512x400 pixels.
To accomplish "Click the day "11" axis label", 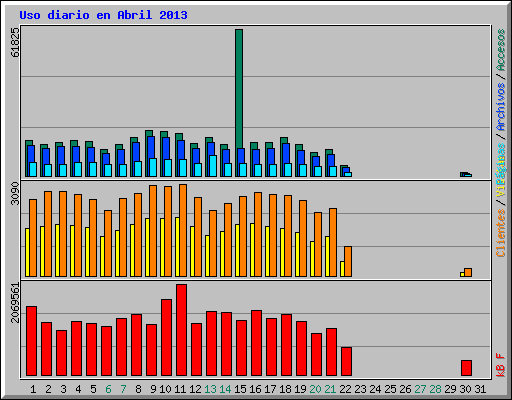I will coord(180,389).
